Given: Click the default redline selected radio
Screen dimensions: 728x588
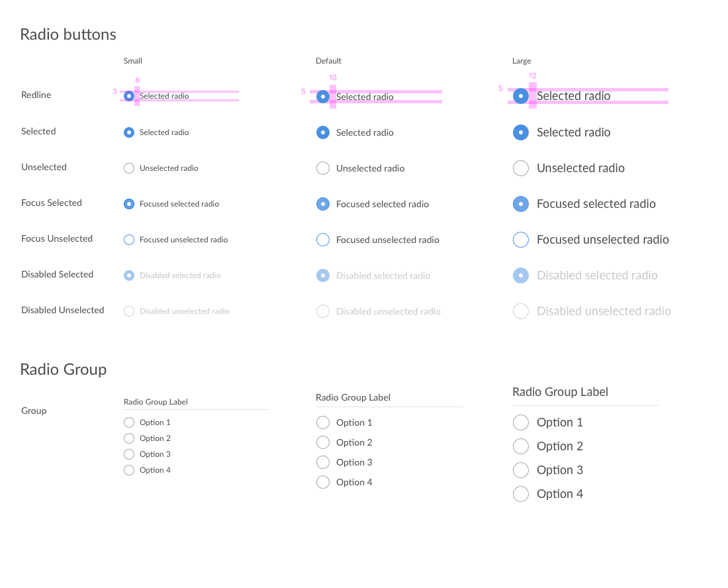Looking at the screenshot, I should pos(323,97).
